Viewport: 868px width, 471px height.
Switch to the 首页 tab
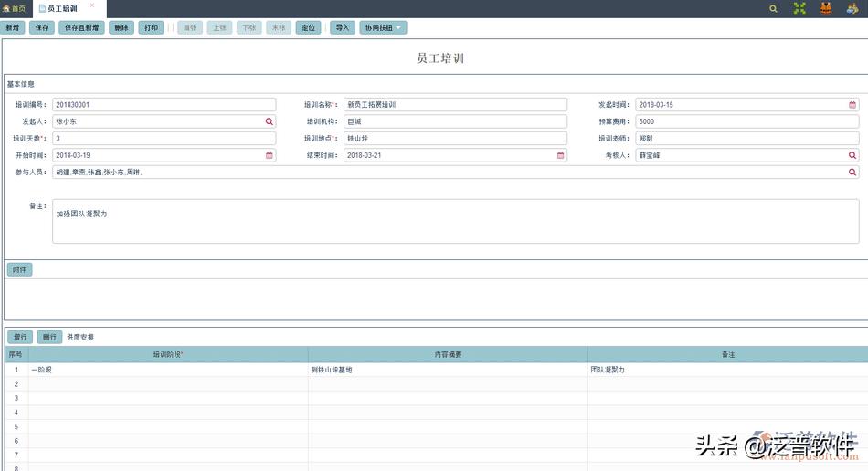tap(15, 8)
